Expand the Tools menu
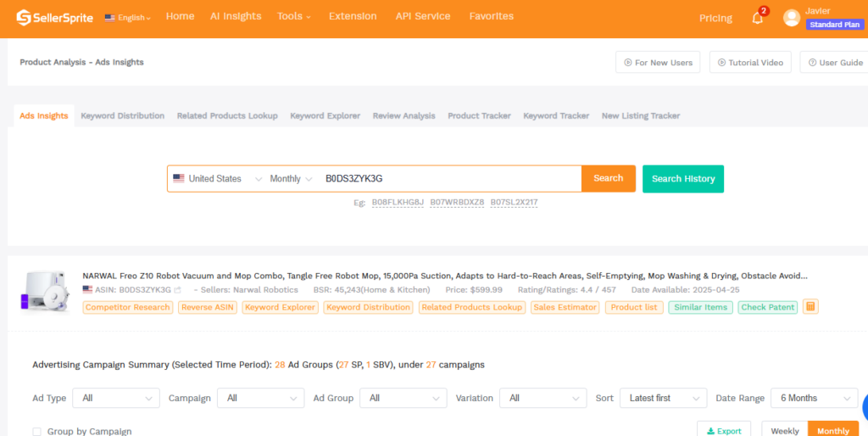 click(294, 17)
